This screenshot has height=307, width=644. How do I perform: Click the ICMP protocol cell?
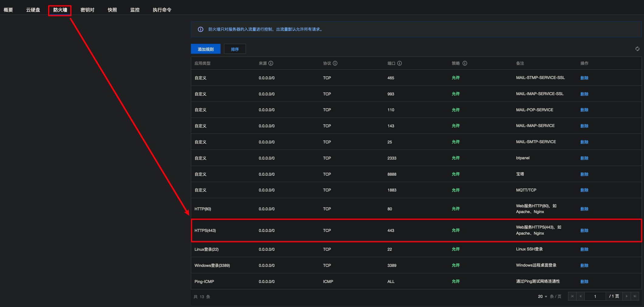click(x=328, y=282)
